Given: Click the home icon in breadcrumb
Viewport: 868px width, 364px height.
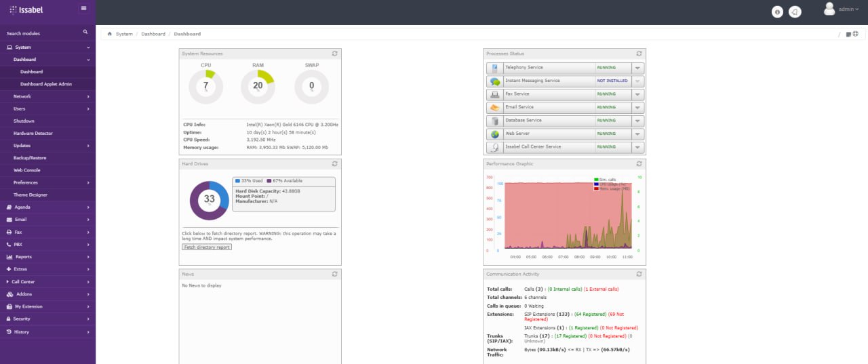Looking at the screenshot, I should click(x=110, y=33).
